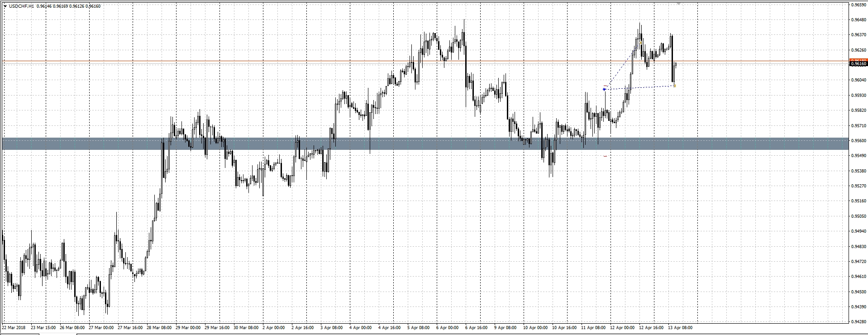Click the gray chart shift triangle marker at top

click(x=678, y=4)
